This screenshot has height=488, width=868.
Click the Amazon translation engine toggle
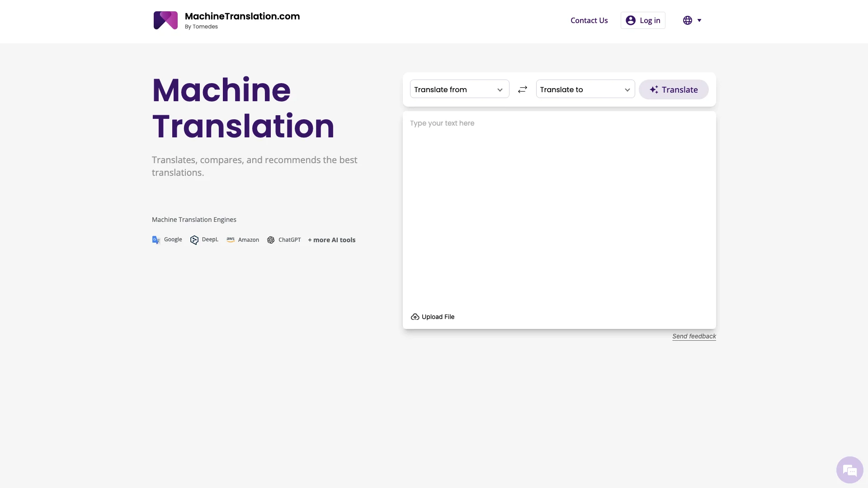(x=242, y=239)
